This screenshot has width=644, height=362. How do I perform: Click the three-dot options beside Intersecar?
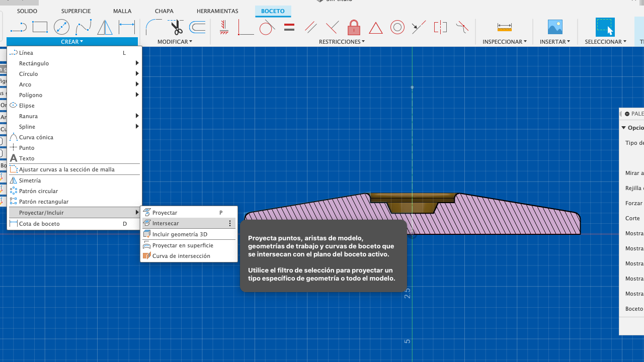click(x=230, y=223)
